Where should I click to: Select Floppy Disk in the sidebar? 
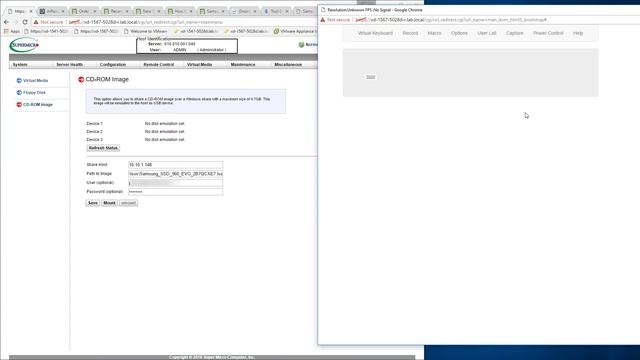[34, 93]
